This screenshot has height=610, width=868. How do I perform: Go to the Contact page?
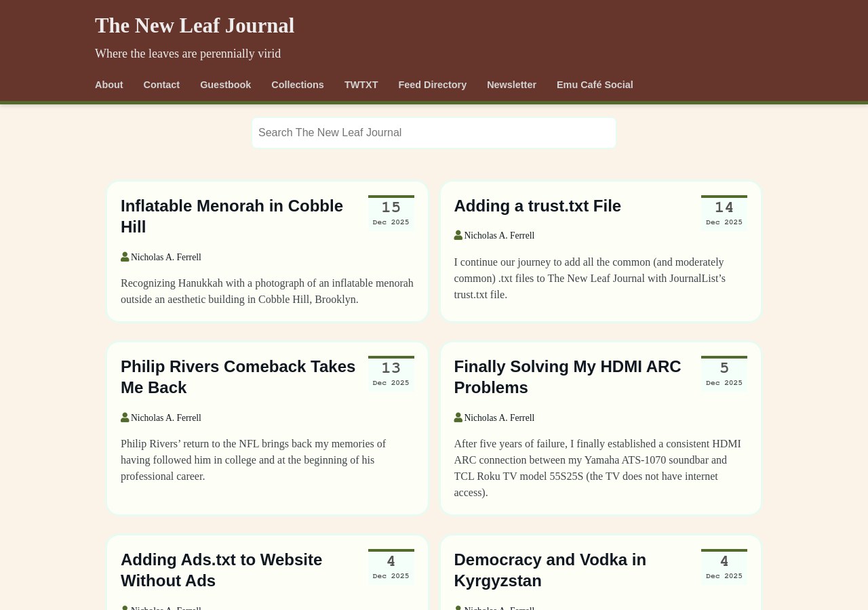click(161, 85)
